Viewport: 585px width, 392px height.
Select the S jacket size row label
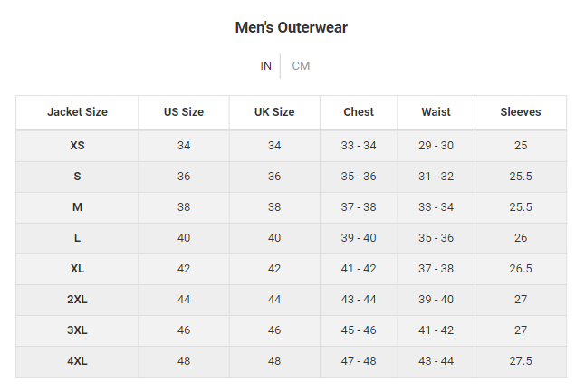(x=77, y=176)
